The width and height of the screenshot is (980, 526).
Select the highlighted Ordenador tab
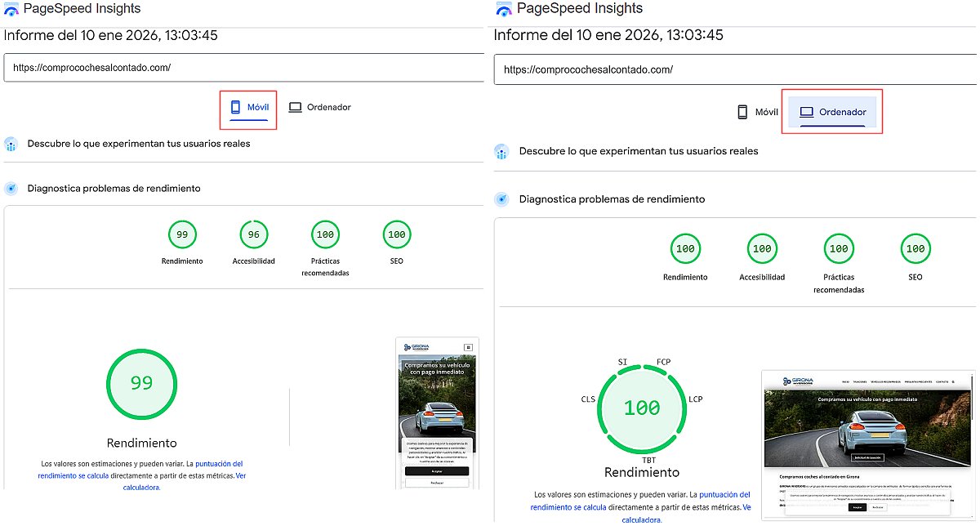point(831,112)
